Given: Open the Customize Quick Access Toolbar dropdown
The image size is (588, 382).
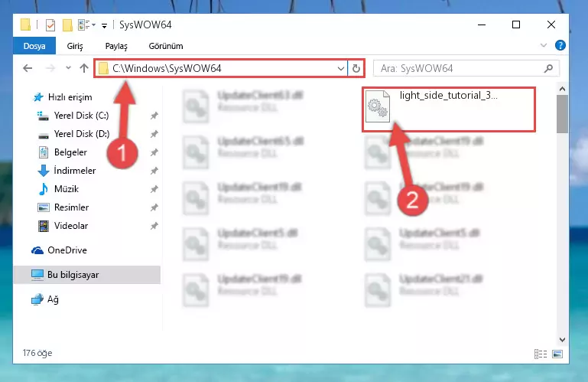Looking at the screenshot, I should click(x=104, y=25).
